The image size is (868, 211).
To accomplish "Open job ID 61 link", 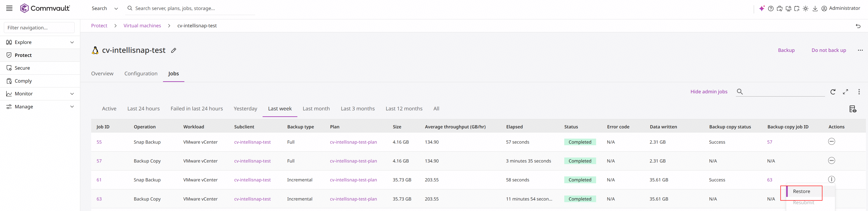I will pos(99,180).
